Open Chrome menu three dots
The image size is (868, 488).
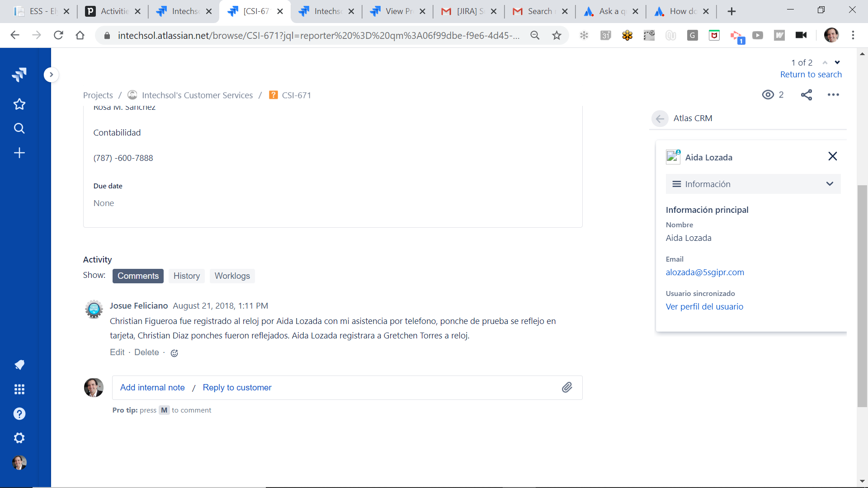coord(853,35)
